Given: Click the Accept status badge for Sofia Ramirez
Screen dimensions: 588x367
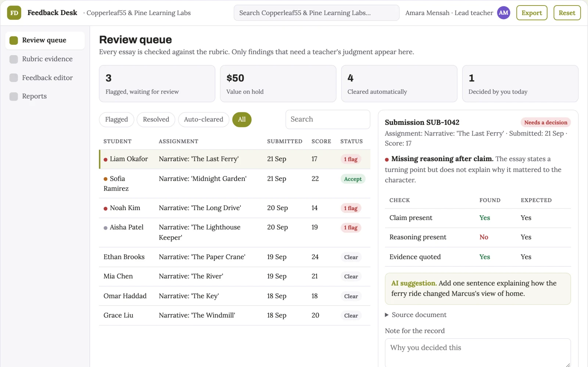Looking at the screenshot, I should [x=353, y=179].
